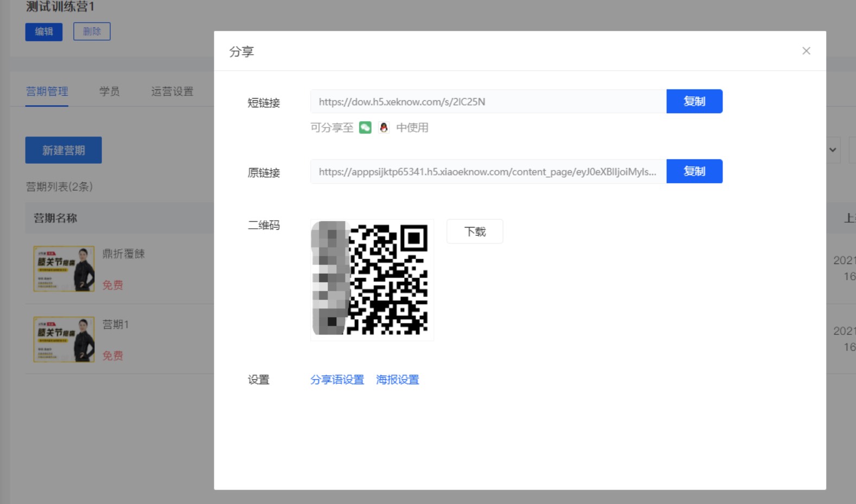Open thumbnail of 鼎折覆餗 camp
The width and height of the screenshot is (856, 504).
(64, 269)
